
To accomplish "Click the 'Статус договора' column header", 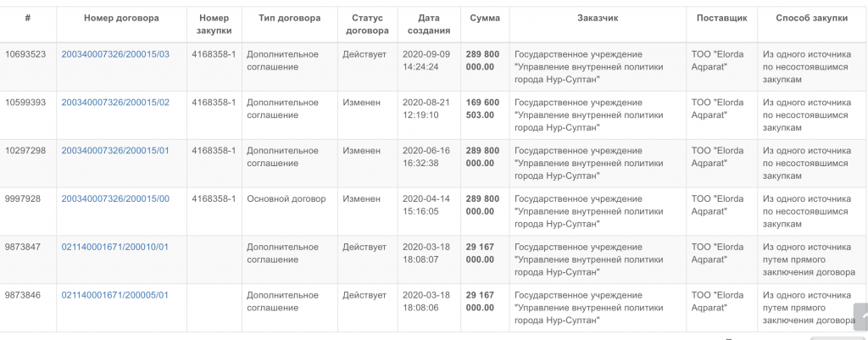I will click(x=367, y=25).
